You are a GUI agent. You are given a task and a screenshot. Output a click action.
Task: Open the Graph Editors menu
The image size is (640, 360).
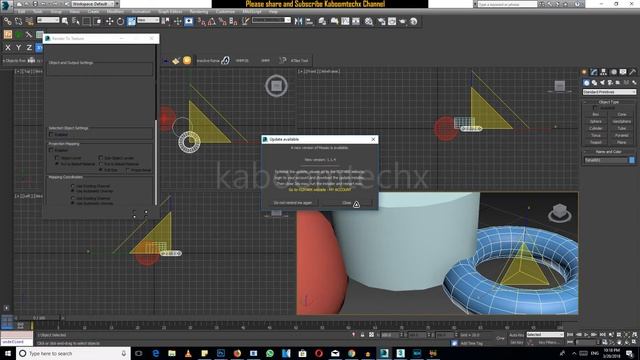coord(170,12)
